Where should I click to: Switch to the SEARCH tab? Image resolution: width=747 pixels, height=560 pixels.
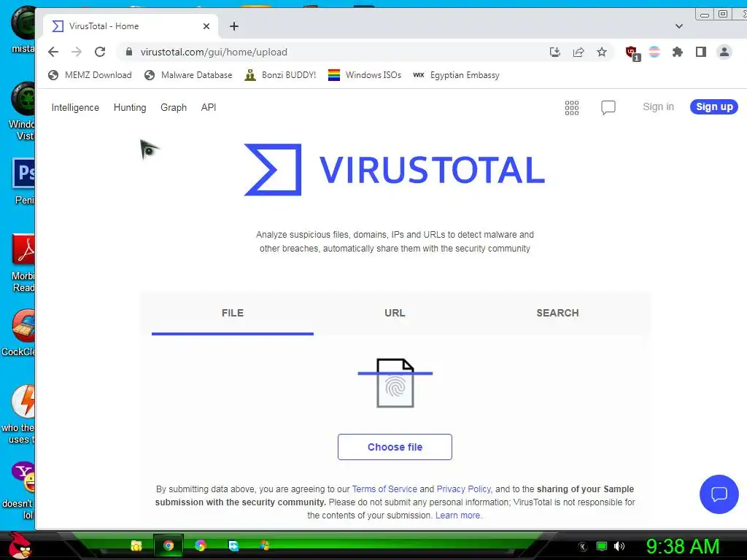[557, 314]
